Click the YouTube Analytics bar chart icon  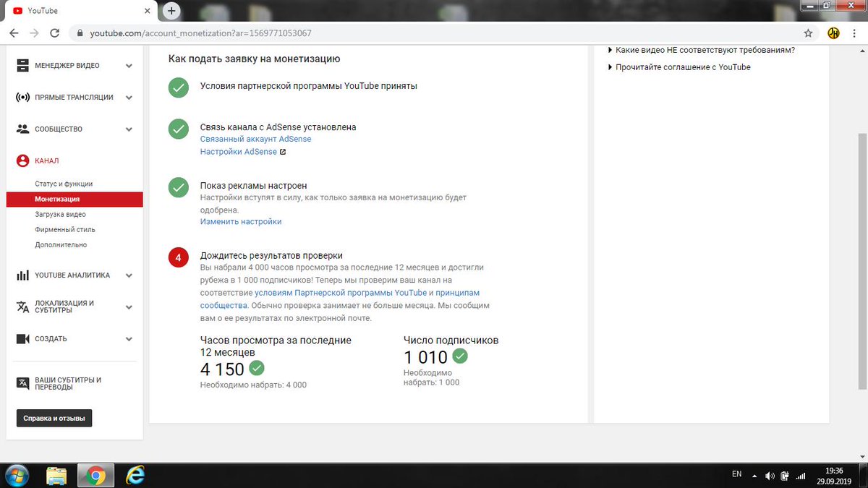click(22, 275)
